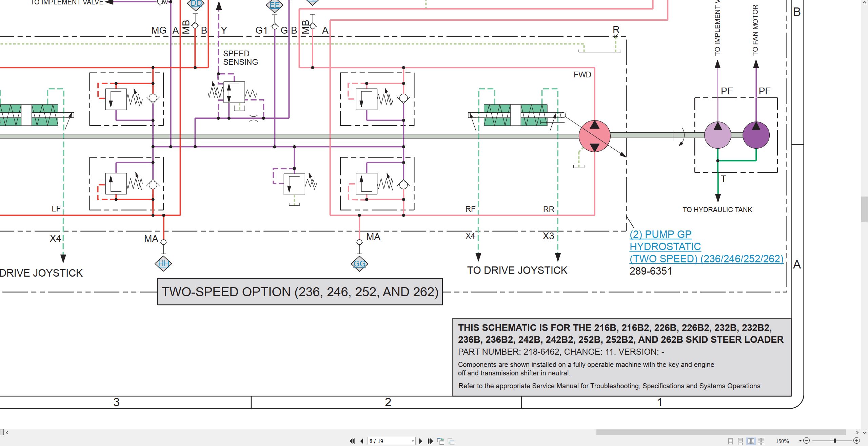Click the grid zone number 3
The height and width of the screenshot is (446, 868).
[116, 402]
